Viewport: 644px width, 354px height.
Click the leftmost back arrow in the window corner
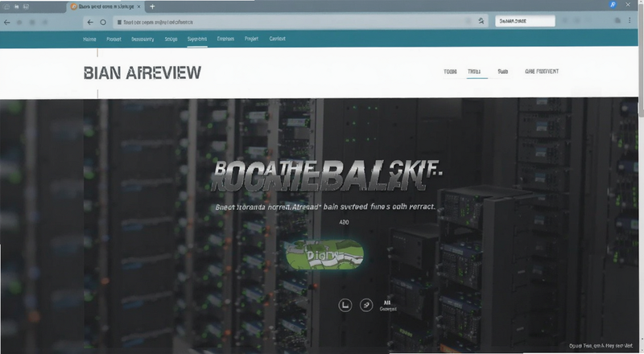coord(6,23)
